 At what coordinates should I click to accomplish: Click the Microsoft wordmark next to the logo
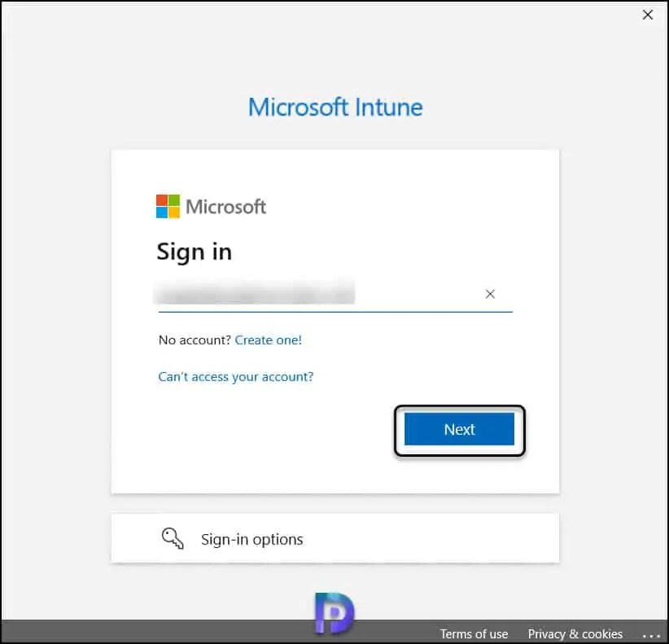[x=226, y=206]
